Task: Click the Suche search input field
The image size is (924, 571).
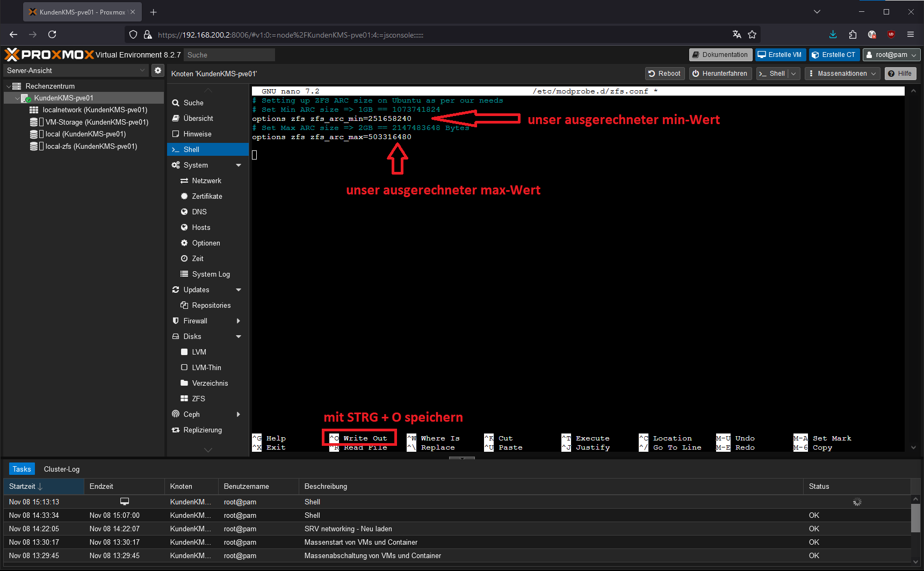Action: [229, 55]
